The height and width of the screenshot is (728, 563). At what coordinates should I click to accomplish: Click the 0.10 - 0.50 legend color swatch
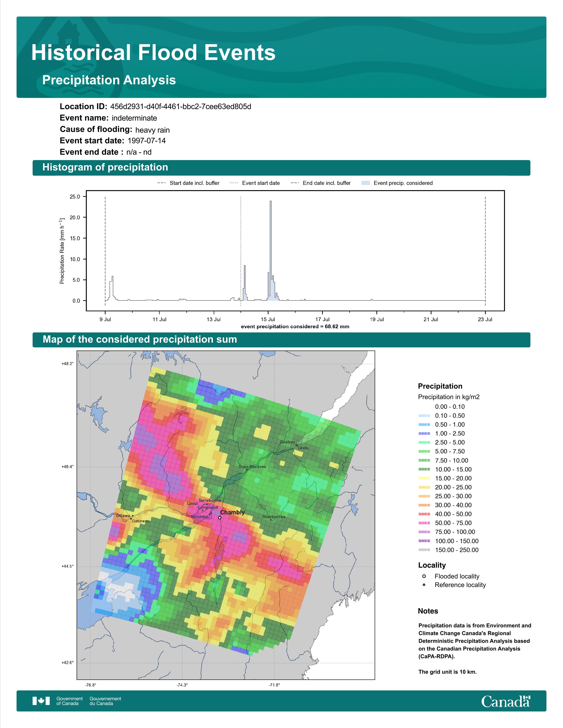424,416
